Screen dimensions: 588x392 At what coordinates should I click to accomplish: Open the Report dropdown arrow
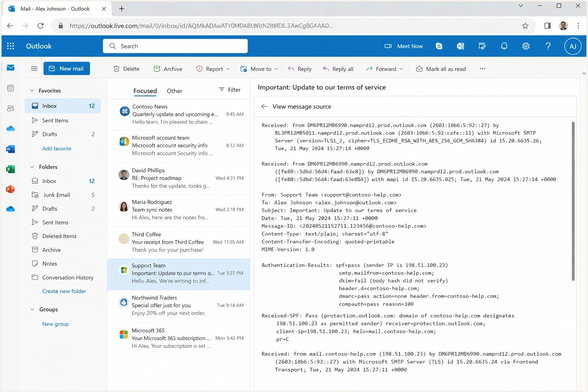(228, 69)
